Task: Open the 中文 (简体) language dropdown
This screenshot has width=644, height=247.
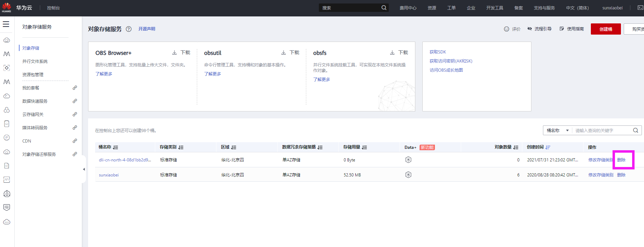Action: 577,8
